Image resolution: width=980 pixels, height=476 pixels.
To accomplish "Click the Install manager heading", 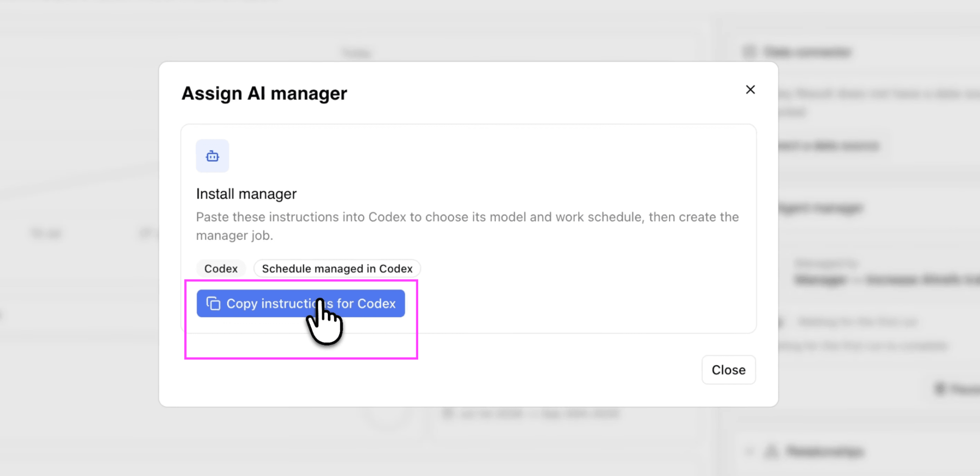I will click(x=246, y=194).
